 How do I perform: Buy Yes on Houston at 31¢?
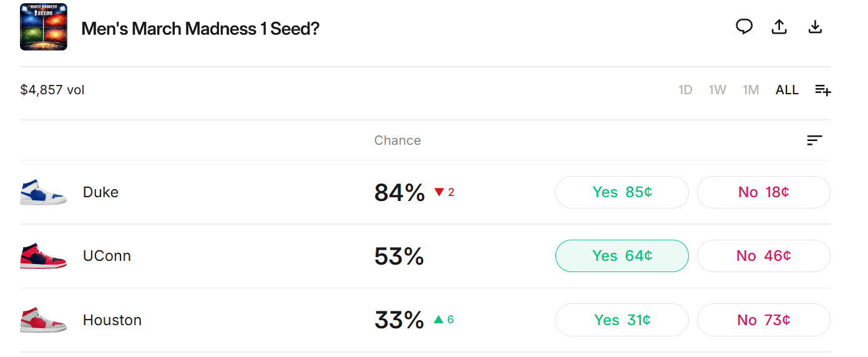click(622, 320)
